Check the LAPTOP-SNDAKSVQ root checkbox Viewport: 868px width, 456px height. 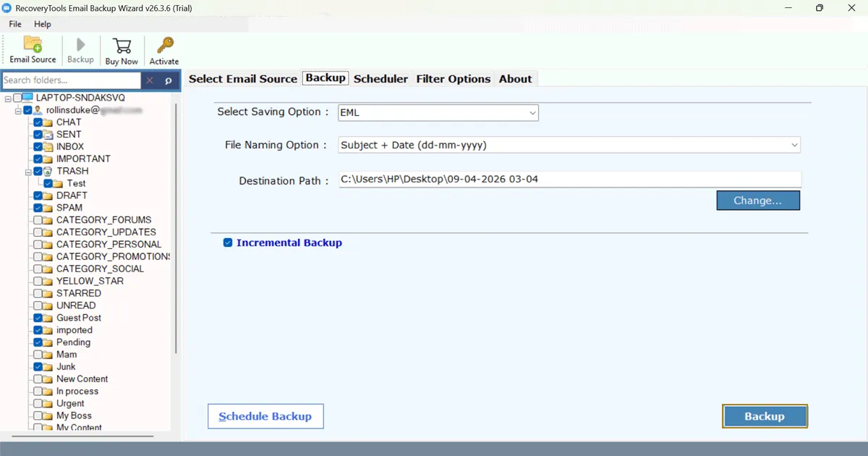[x=17, y=98]
